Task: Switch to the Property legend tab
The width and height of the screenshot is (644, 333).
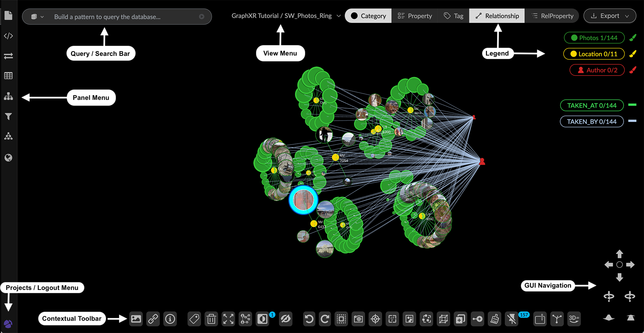Action: [x=415, y=16]
